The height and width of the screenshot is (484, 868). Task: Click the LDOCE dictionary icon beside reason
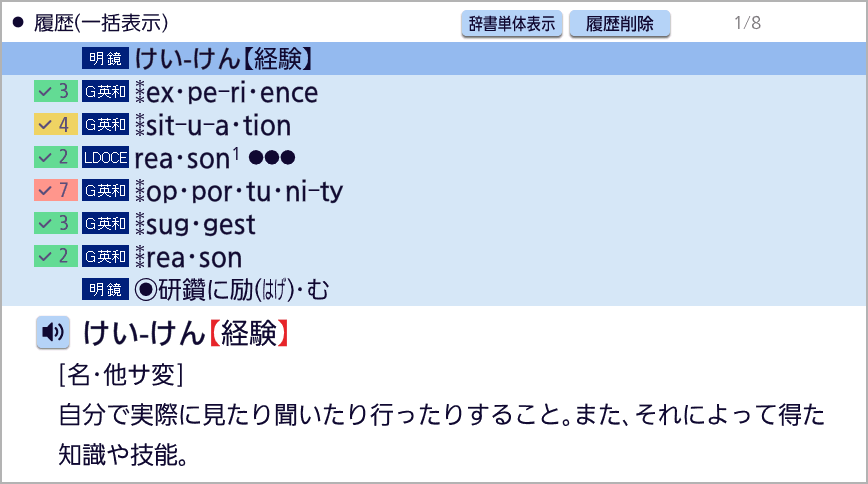[x=106, y=158]
